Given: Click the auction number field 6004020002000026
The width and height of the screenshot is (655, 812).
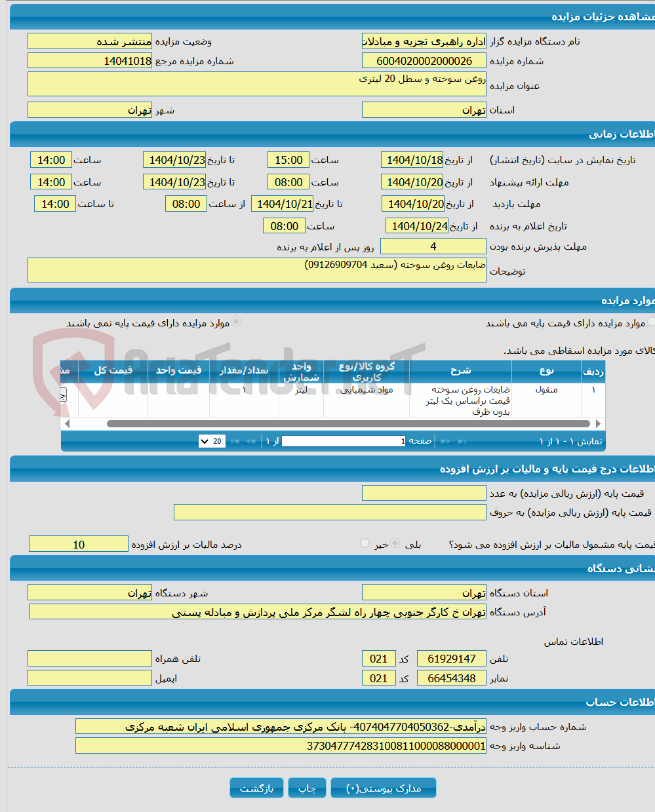Looking at the screenshot, I should pyautogui.click(x=424, y=61).
